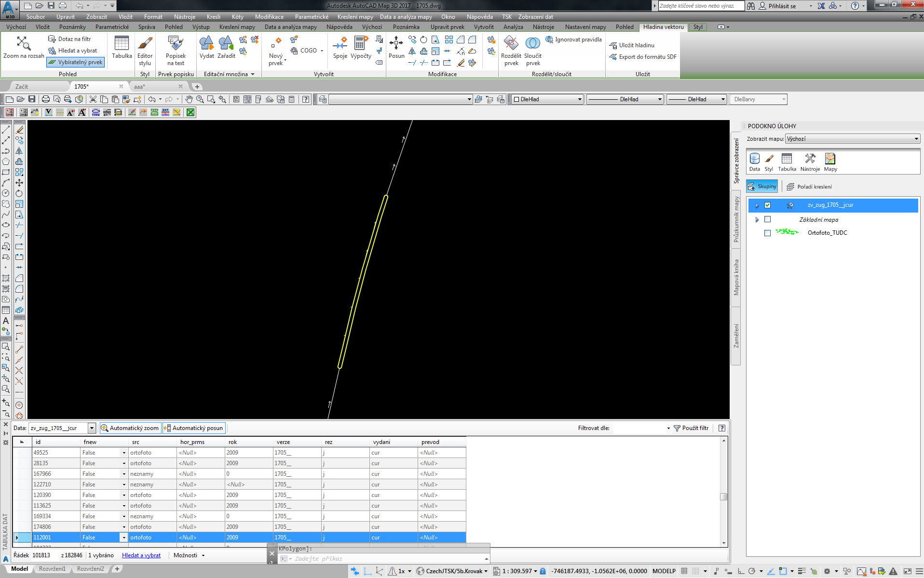Check Základní mapa layer checkbox
Image resolution: width=924 pixels, height=578 pixels.
pos(767,219)
